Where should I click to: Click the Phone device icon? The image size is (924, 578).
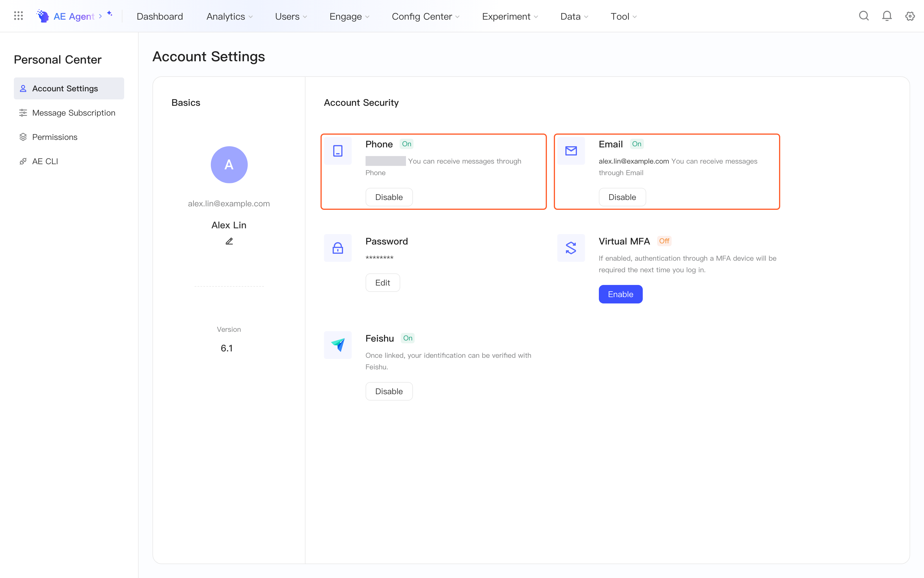[338, 151]
